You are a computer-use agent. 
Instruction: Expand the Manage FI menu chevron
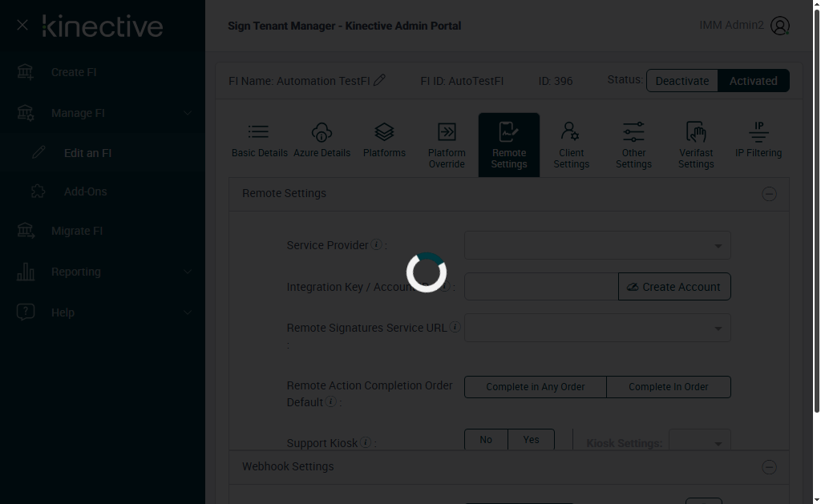pyautogui.click(x=188, y=113)
